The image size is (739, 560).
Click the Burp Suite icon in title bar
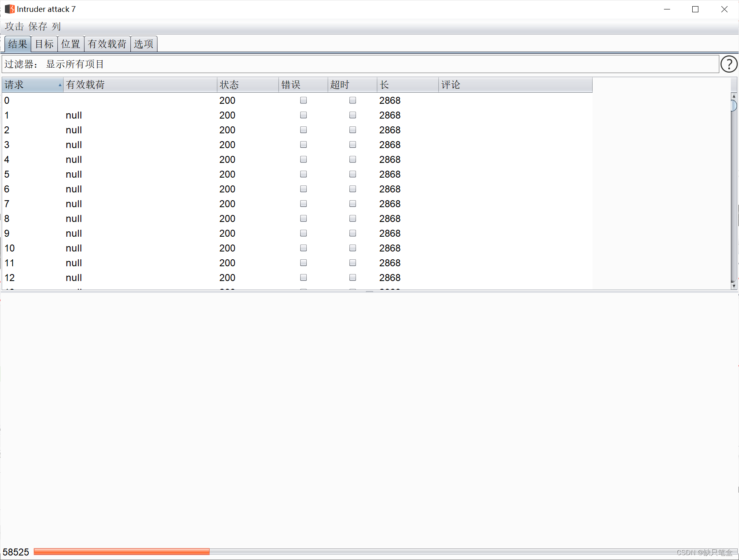[9, 9]
